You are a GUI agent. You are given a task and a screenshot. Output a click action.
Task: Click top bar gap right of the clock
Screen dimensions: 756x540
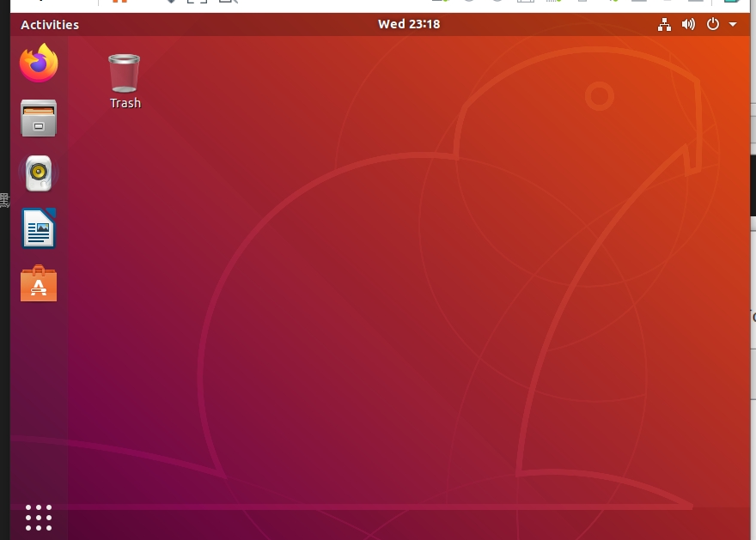[550, 25]
